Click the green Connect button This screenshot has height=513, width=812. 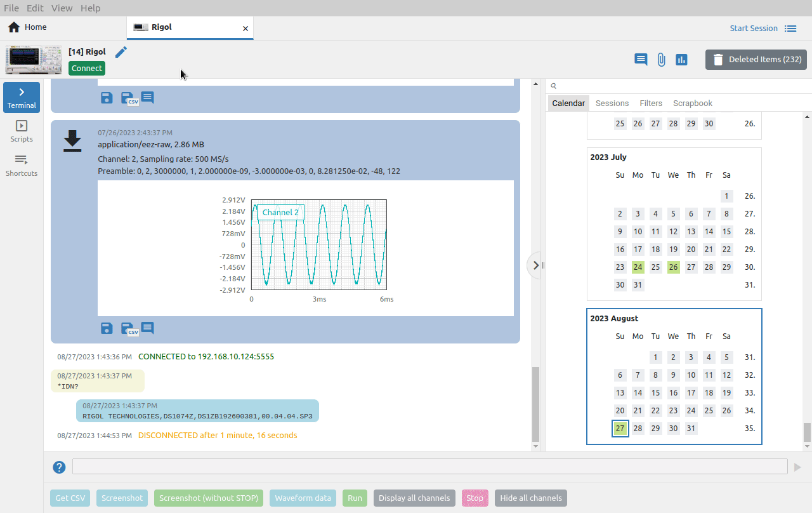(x=87, y=68)
